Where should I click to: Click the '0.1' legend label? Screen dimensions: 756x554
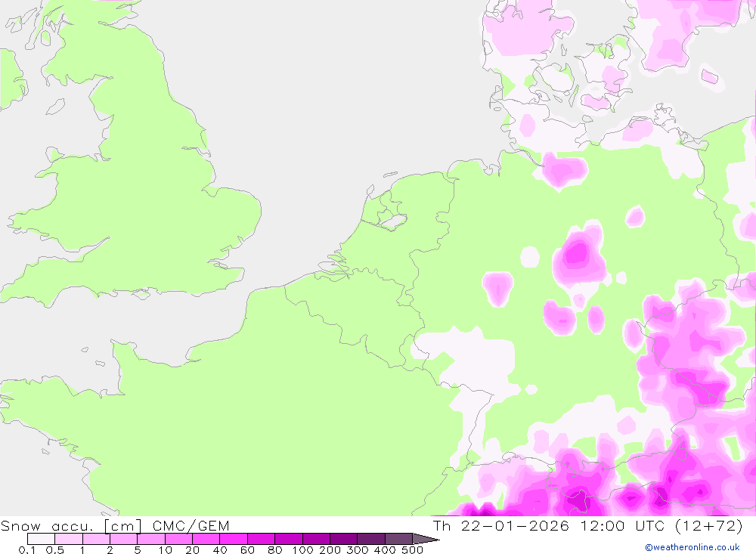pos(27,549)
